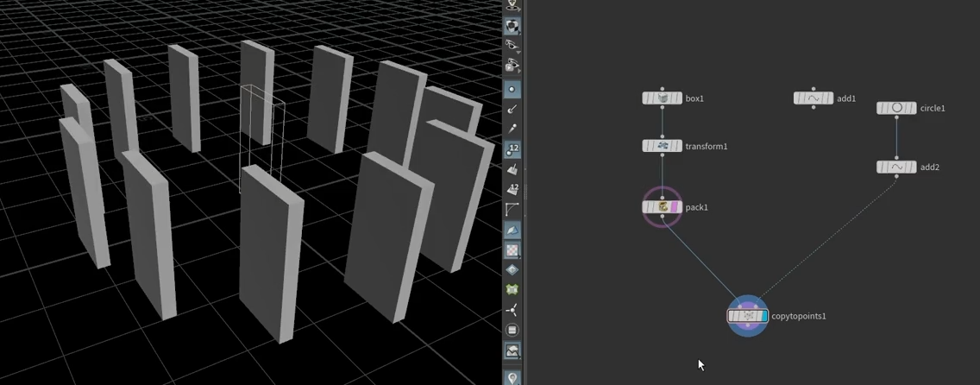980x385 pixels.
Task: Click the round striped icon in viewport toolbar
Action: tap(512, 330)
